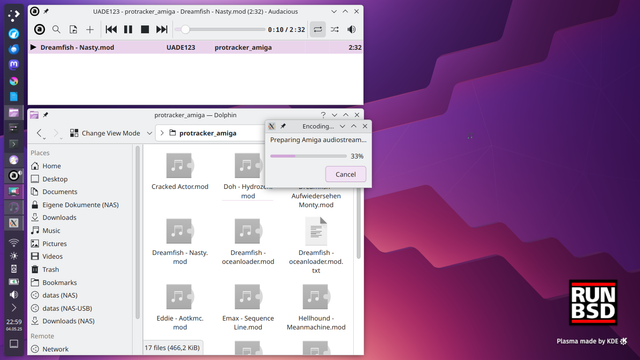Expand breadcrumb chevron before protracker_amiga
This screenshot has width=640, height=360.
pos(162,133)
